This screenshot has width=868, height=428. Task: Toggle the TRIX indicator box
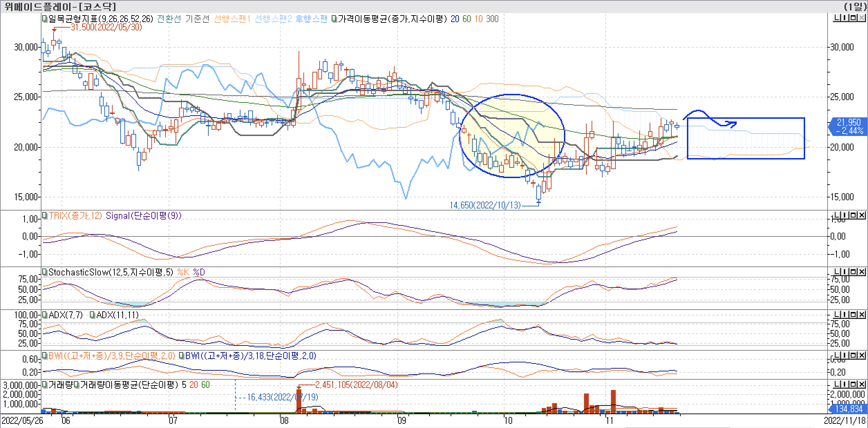click(x=45, y=216)
